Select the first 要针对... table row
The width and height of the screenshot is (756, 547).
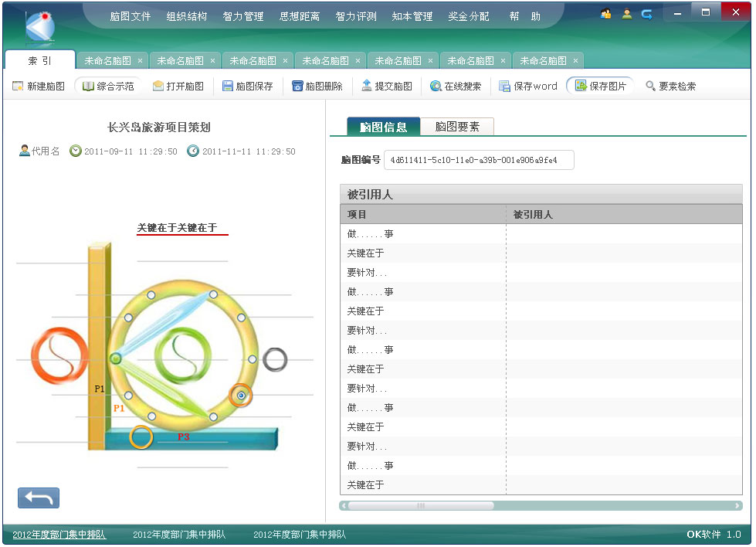pyautogui.click(x=541, y=273)
